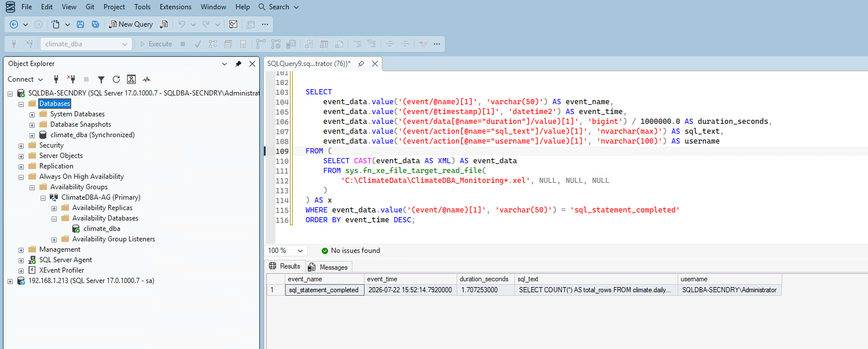Click the Parse checkmark icon

pos(197,44)
